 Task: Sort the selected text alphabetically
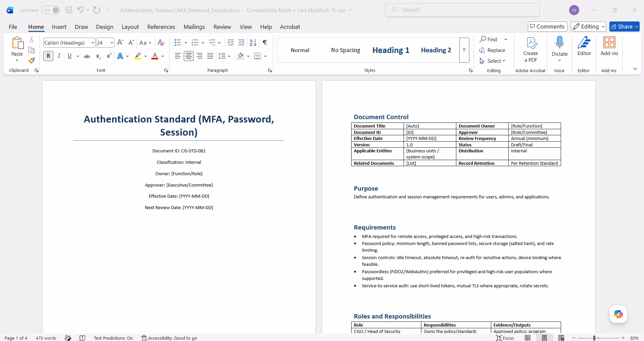click(x=253, y=43)
